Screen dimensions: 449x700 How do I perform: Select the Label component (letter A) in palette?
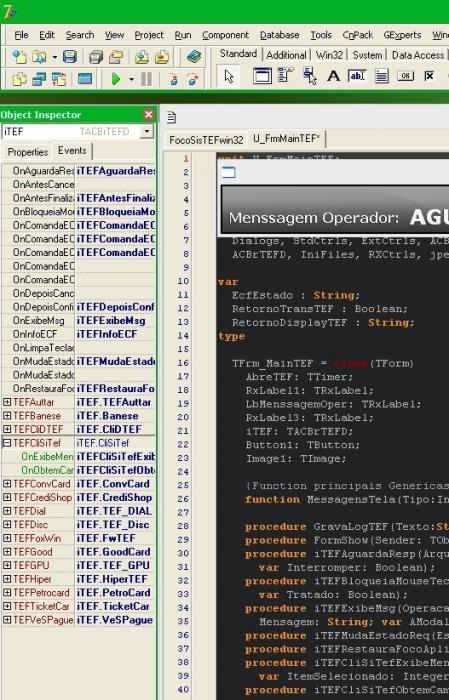point(333,76)
